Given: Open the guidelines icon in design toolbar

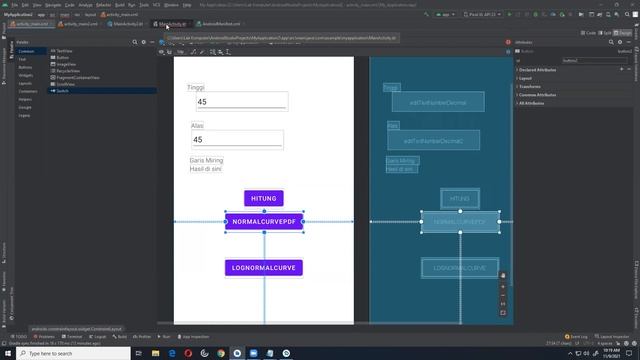Looking at the screenshot, I should coord(228,52).
